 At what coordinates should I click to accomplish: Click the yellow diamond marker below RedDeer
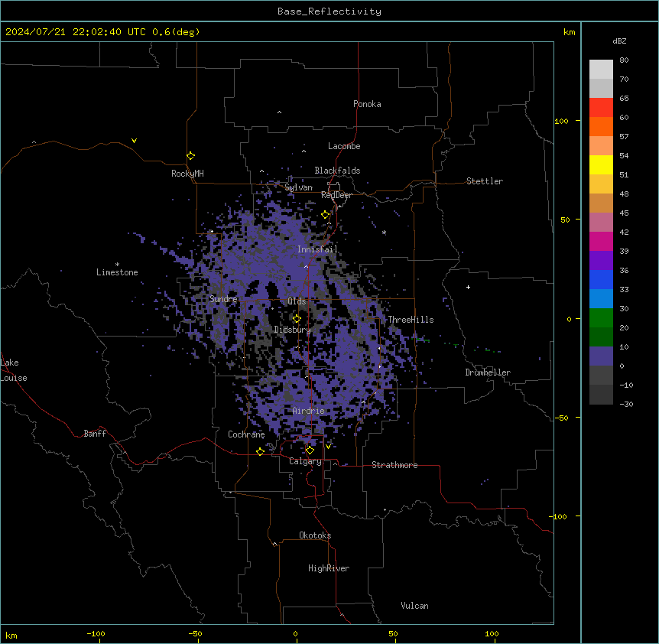(x=326, y=215)
